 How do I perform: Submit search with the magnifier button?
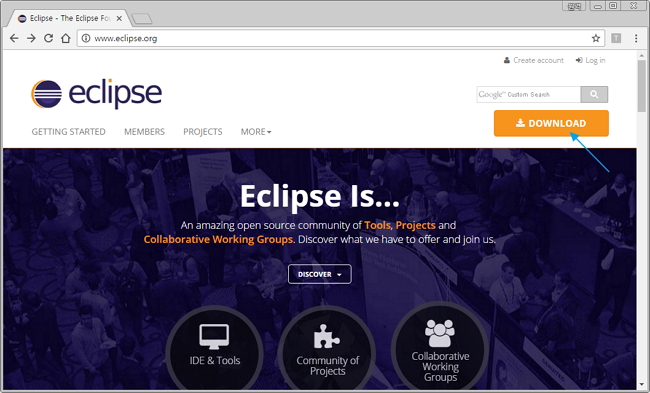594,94
